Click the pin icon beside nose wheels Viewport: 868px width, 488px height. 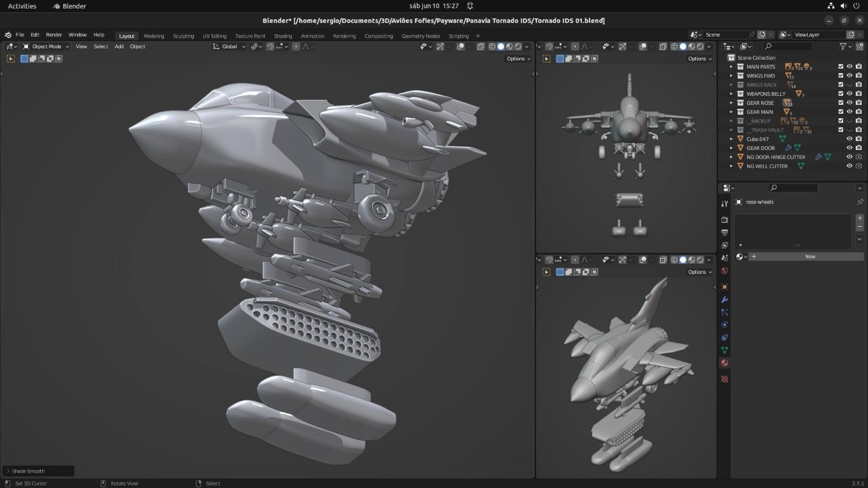860,202
